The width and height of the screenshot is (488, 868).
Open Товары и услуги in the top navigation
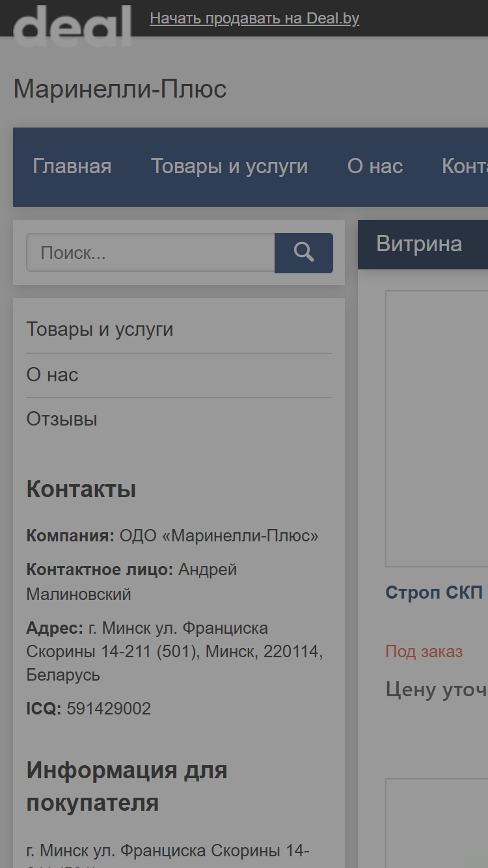click(x=230, y=167)
